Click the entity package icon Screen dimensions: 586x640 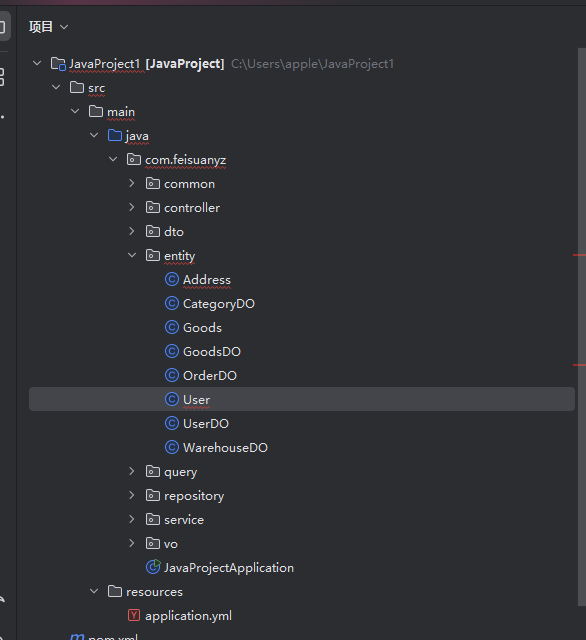click(153, 256)
